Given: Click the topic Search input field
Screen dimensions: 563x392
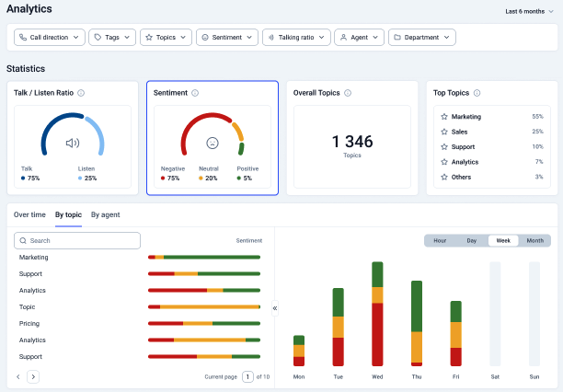Looking at the screenshot, I should tap(77, 240).
